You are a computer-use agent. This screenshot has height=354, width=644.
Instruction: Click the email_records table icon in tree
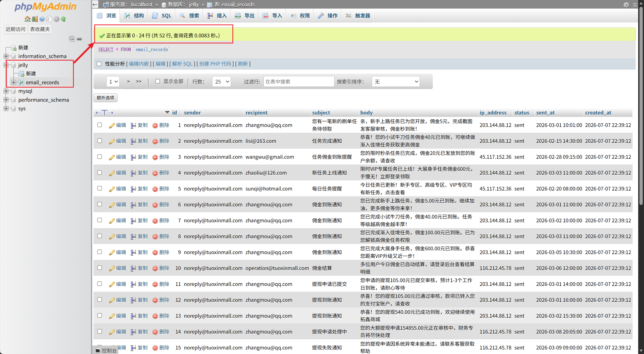point(22,83)
